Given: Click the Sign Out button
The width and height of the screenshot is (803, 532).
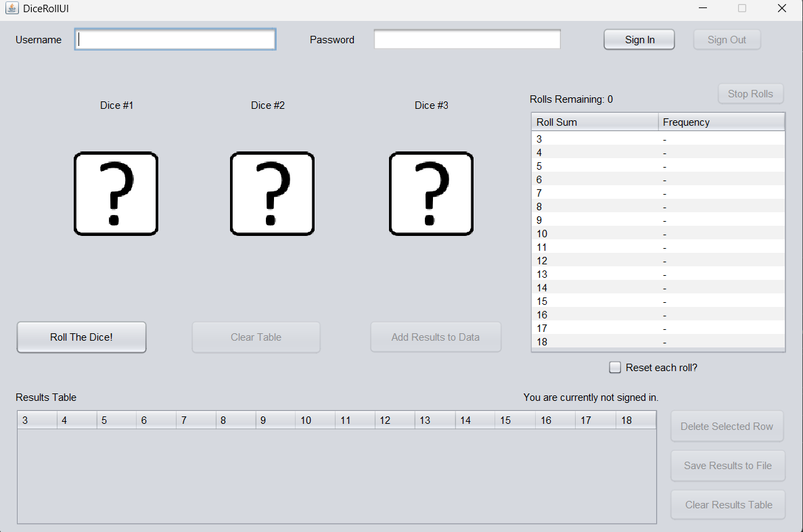Looking at the screenshot, I should [x=727, y=40].
